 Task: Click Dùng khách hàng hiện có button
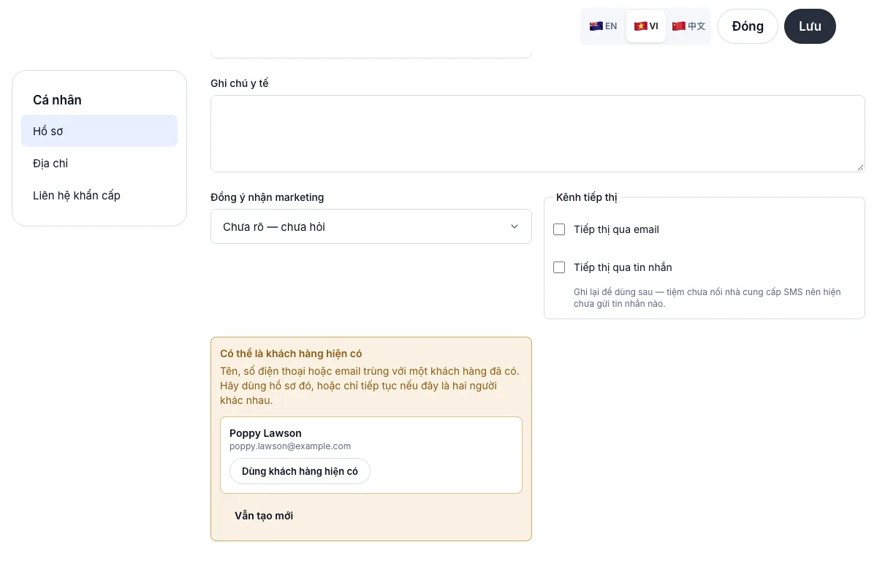point(300,471)
